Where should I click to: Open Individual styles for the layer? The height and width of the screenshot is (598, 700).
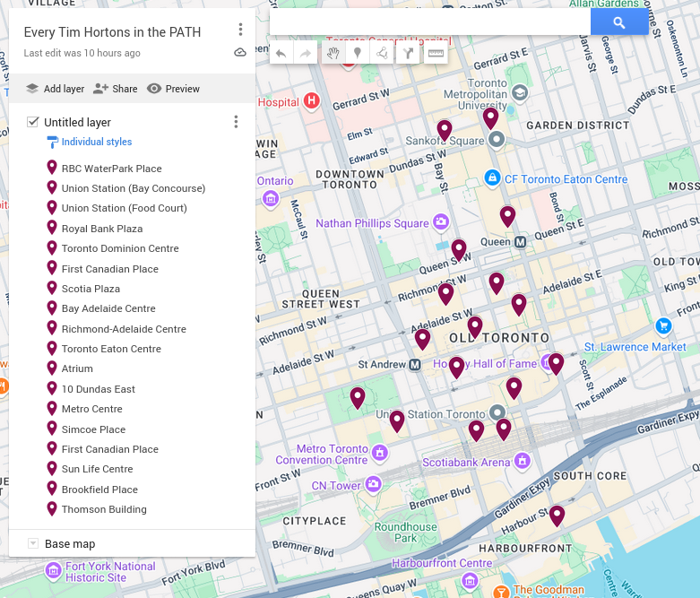[x=96, y=142]
